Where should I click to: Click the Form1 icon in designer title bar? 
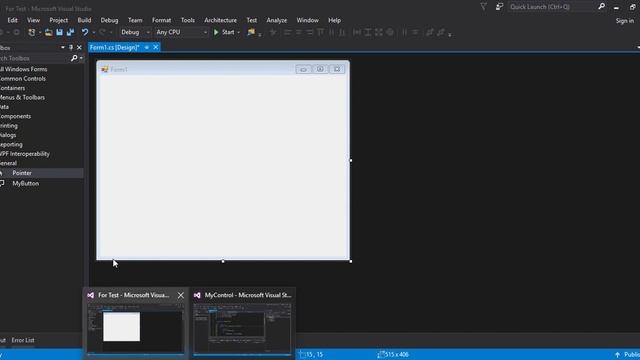(104, 69)
